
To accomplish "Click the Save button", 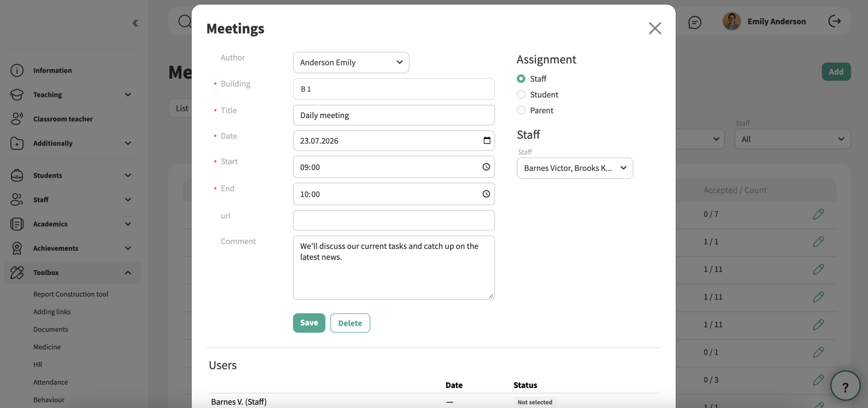I will click(309, 323).
